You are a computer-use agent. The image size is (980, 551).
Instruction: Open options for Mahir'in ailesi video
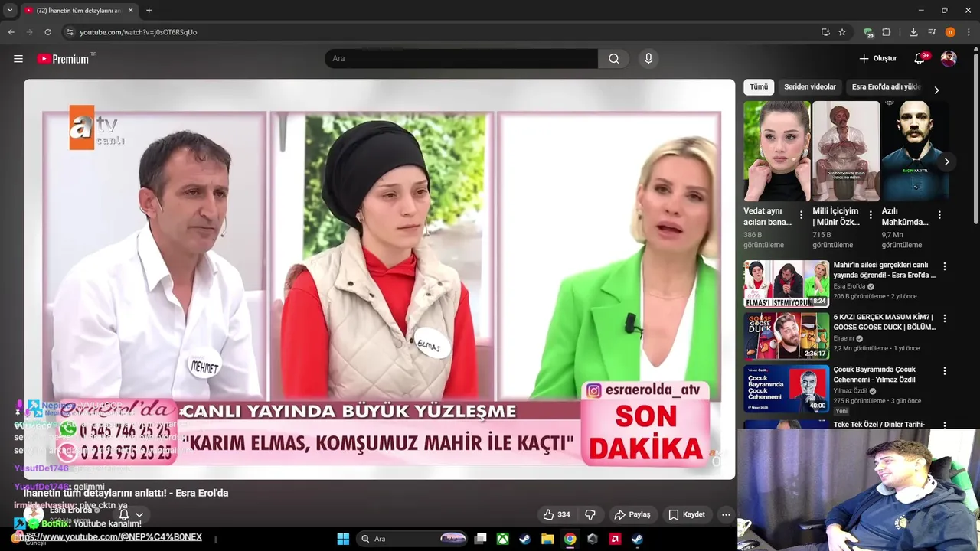pyautogui.click(x=944, y=266)
